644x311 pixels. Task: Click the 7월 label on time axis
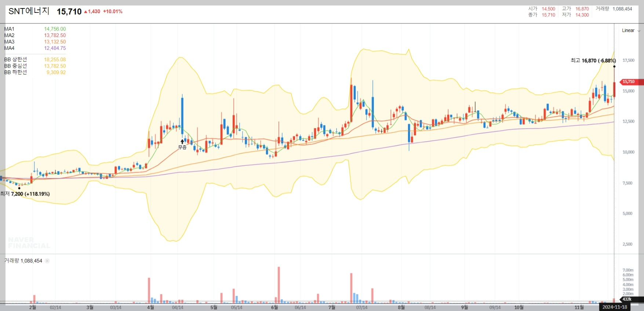[x=332, y=307]
